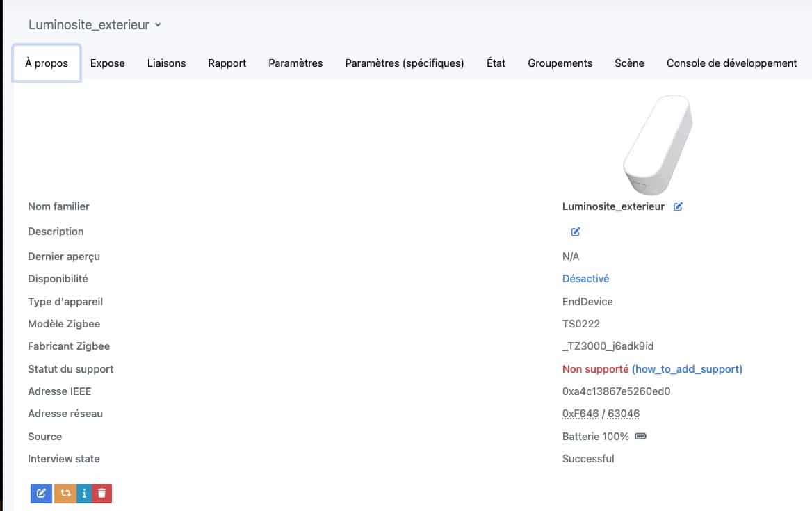Click the blue rename device button

tap(41, 493)
